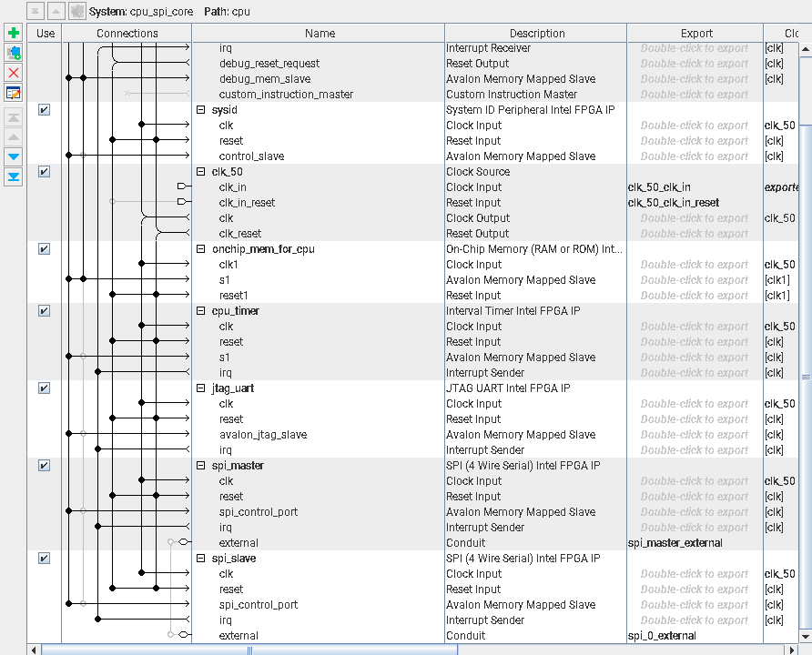Click the drill-into-subsystem icon next to System
The image size is (812, 655).
click(x=77, y=11)
